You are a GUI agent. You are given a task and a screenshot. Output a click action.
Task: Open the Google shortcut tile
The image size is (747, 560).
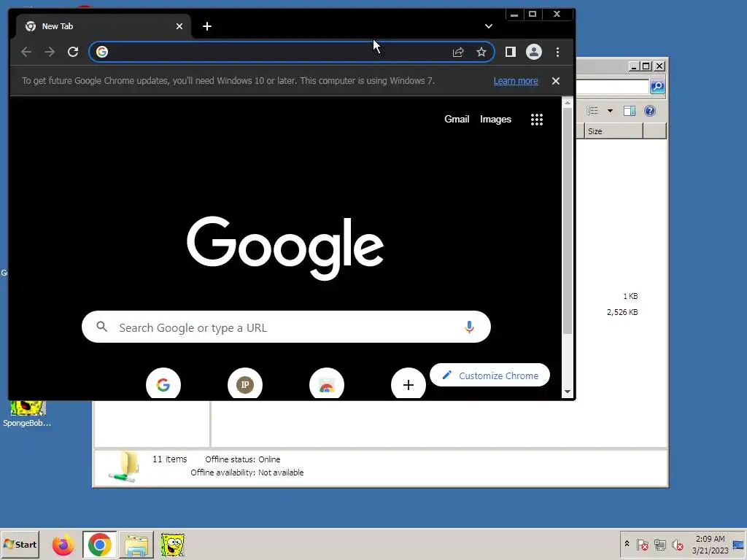point(163,384)
